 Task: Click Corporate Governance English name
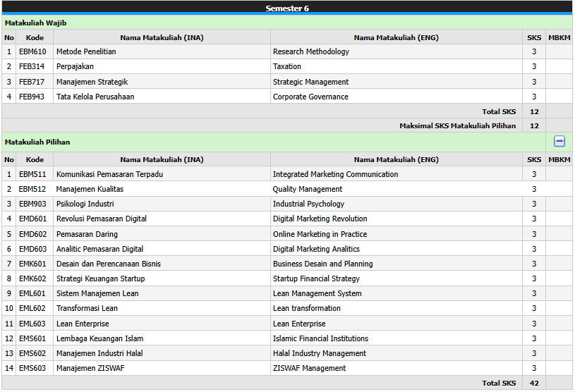point(310,97)
